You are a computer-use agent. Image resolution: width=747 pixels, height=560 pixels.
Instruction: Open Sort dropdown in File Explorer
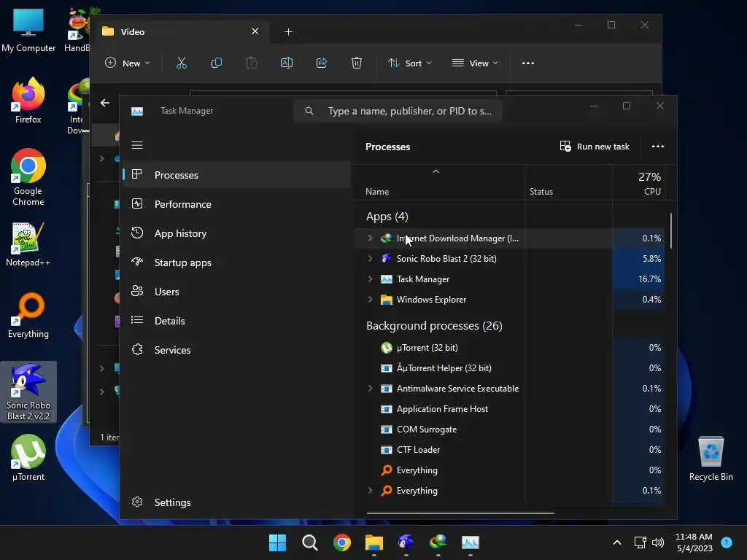(x=409, y=63)
